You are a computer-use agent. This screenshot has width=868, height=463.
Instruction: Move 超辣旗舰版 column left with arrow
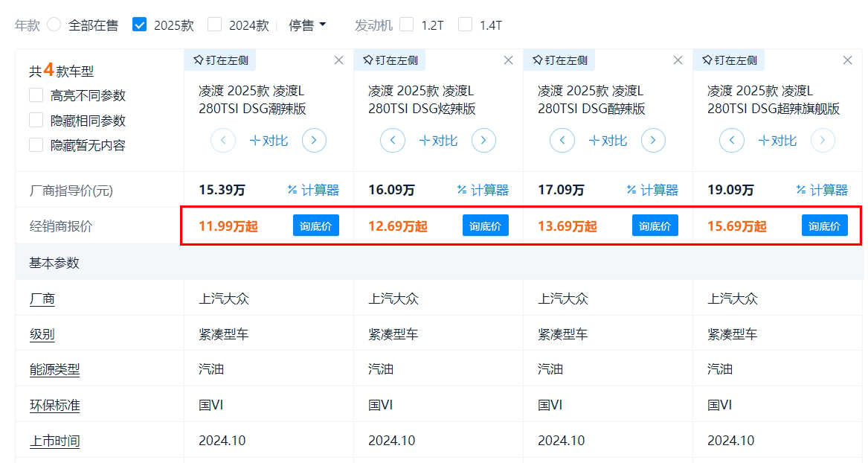tap(731, 141)
